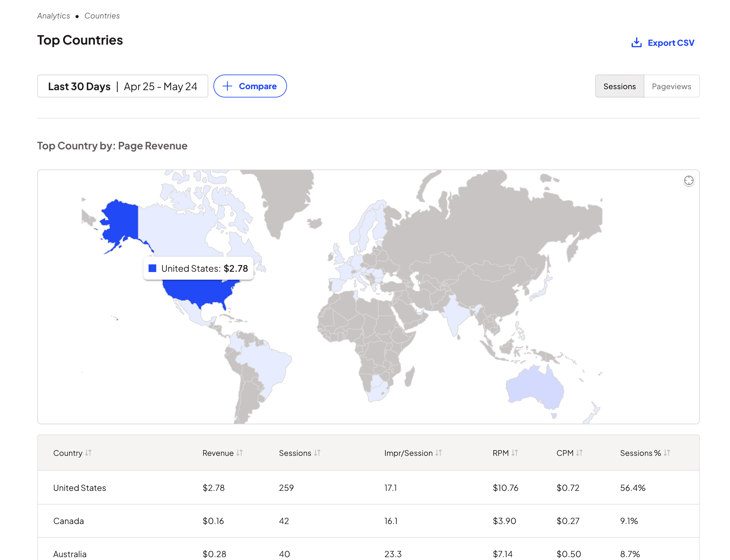Sort table by Revenue column arrows

(239, 453)
